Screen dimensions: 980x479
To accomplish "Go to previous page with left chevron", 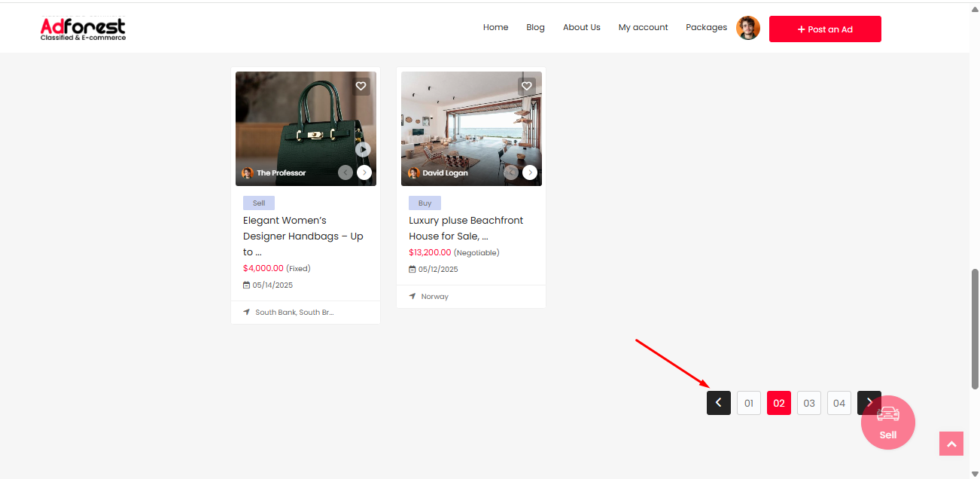I will pyautogui.click(x=719, y=403).
